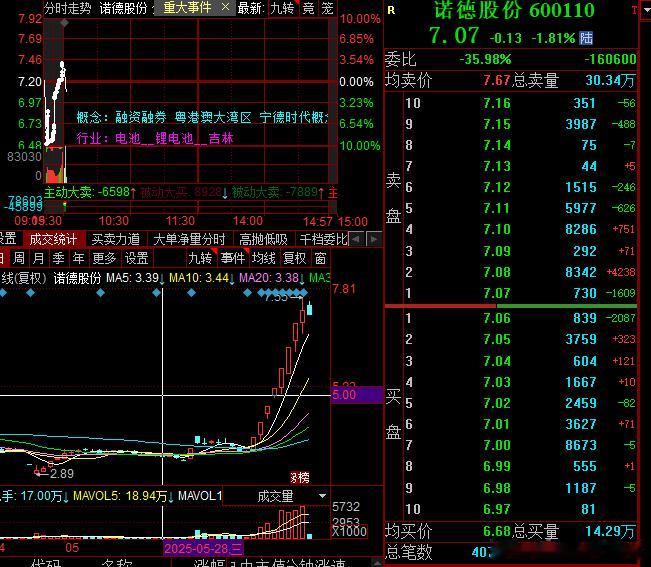
Task: Click the 委比 -35.98% value
Action: click(485, 59)
